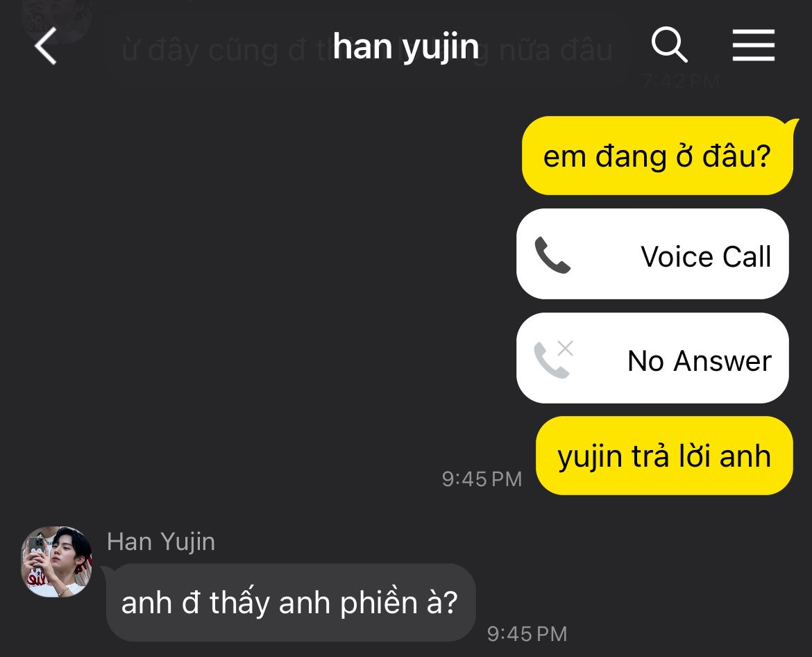
Task: Tap the Voice Call label text
Action: click(706, 256)
